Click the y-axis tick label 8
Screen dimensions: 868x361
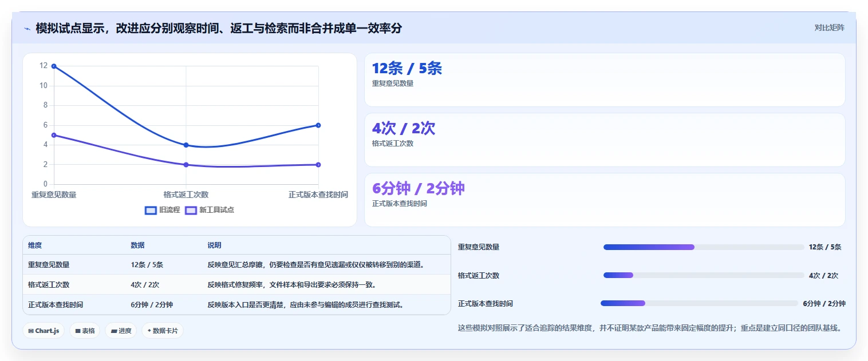pyautogui.click(x=45, y=105)
